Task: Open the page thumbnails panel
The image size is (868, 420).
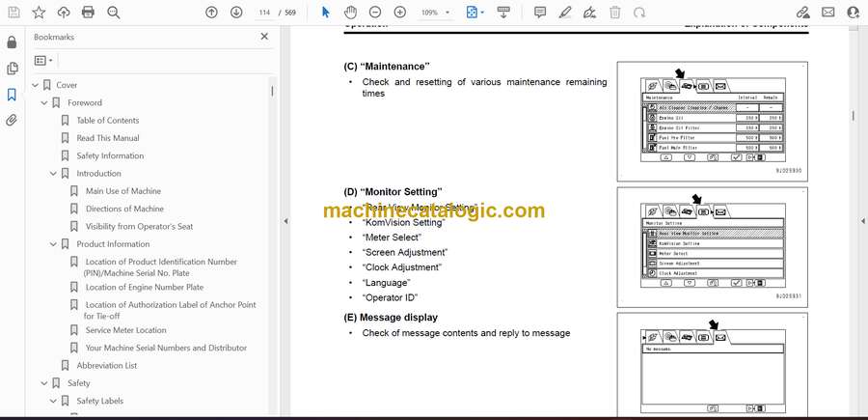Action: (12, 69)
